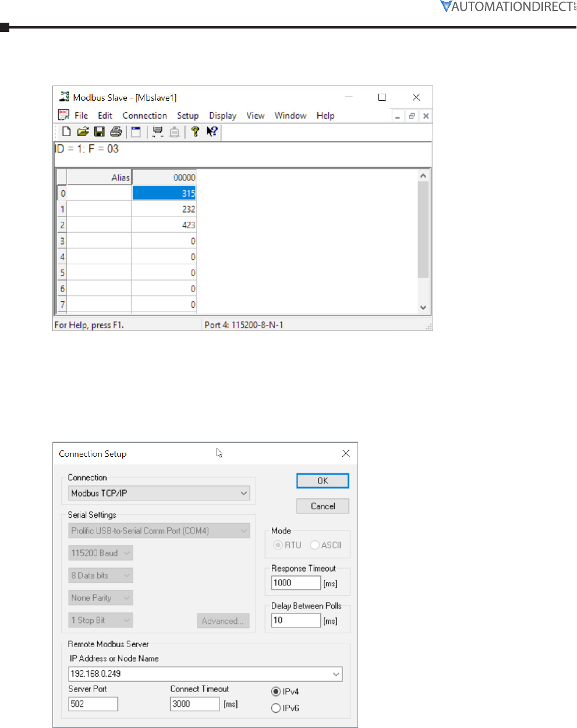Minimize the Mbslave1 child document window
577x728 pixels.
(x=398, y=116)
